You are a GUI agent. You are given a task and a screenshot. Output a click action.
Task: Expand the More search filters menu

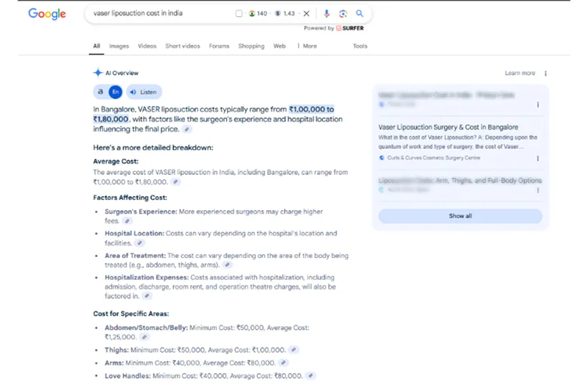tap(307, 46)
